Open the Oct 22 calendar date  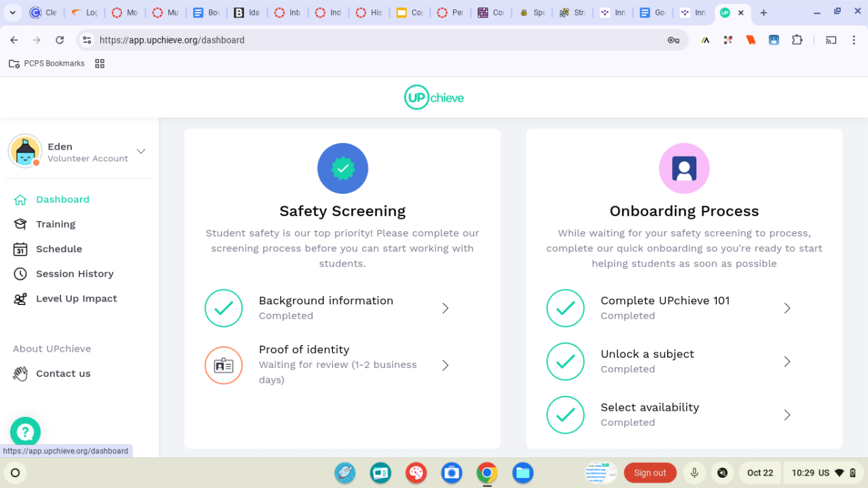[759, 473]
